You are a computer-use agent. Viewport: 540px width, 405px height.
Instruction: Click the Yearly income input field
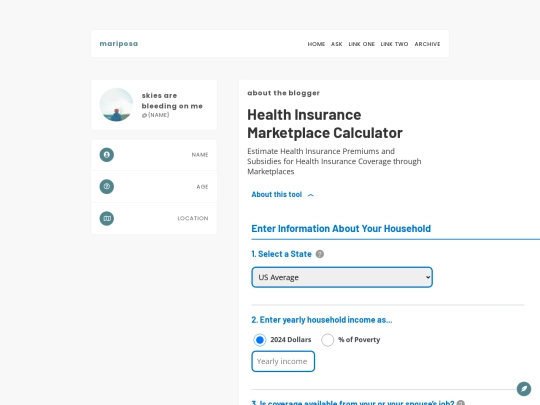tap(283, 361)
